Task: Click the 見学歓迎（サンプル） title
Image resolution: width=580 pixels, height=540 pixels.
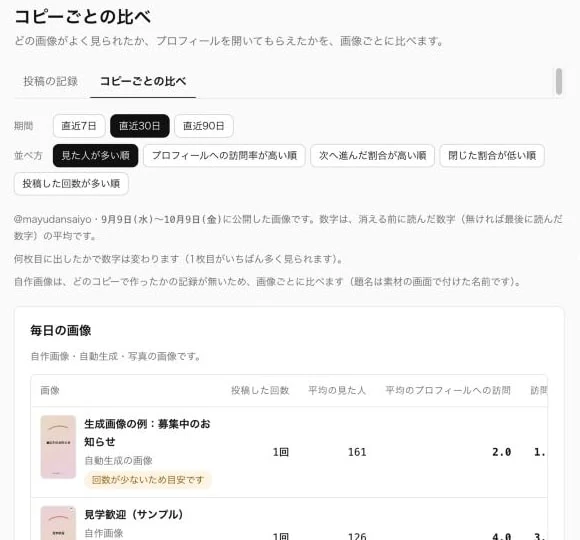Action: coord(134,514)
